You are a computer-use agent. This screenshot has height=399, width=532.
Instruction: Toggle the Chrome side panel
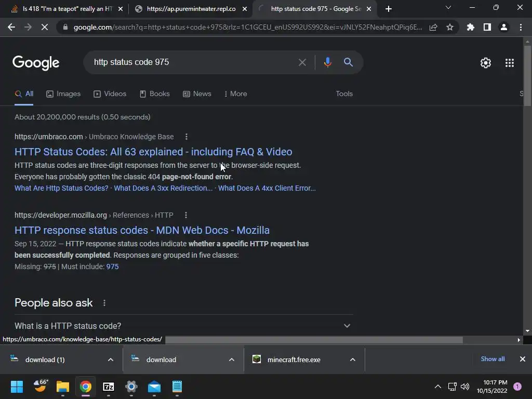pos(487,27)
